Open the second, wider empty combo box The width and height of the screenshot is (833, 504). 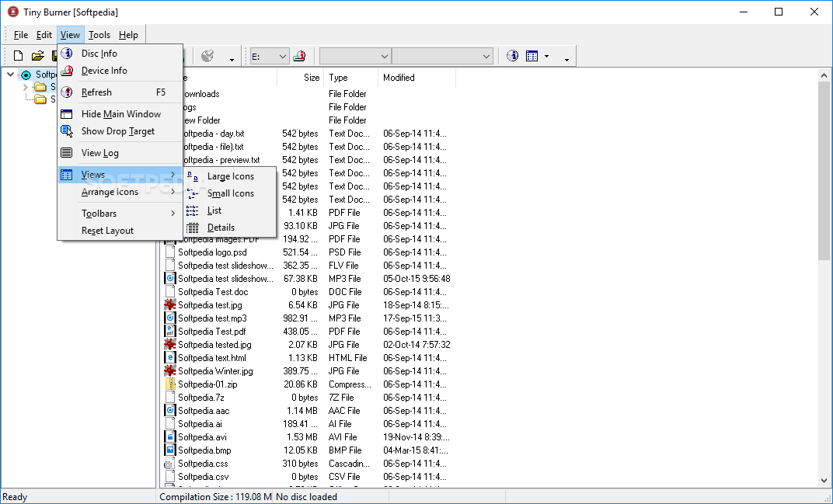(443, 56)
